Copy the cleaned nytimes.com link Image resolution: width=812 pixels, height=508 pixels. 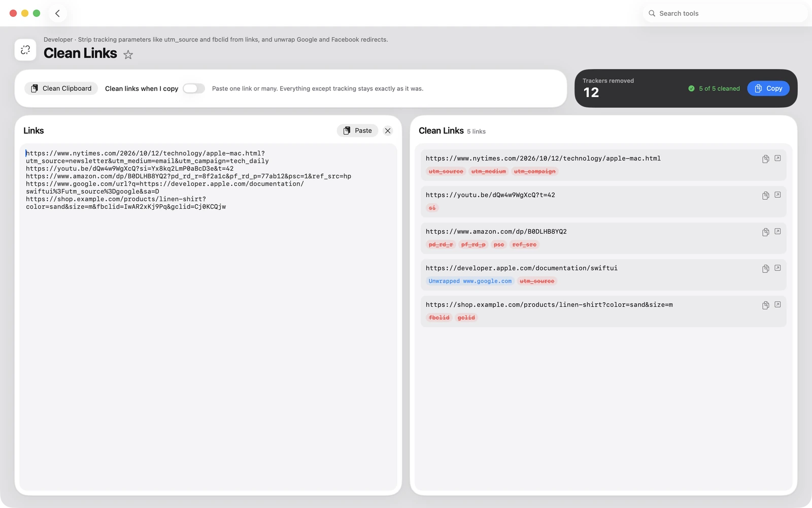[765, 159]
